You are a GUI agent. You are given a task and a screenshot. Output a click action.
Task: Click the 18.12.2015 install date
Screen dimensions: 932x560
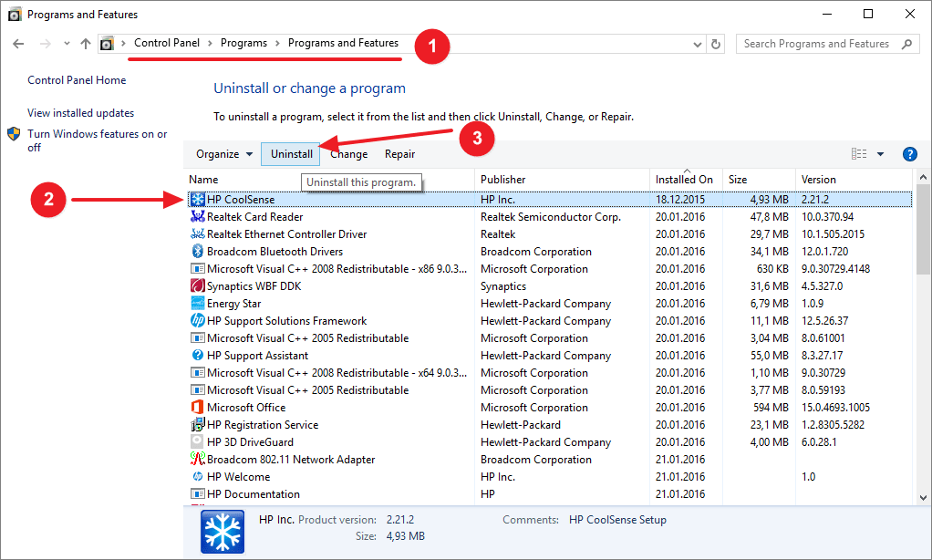point(680,200)
